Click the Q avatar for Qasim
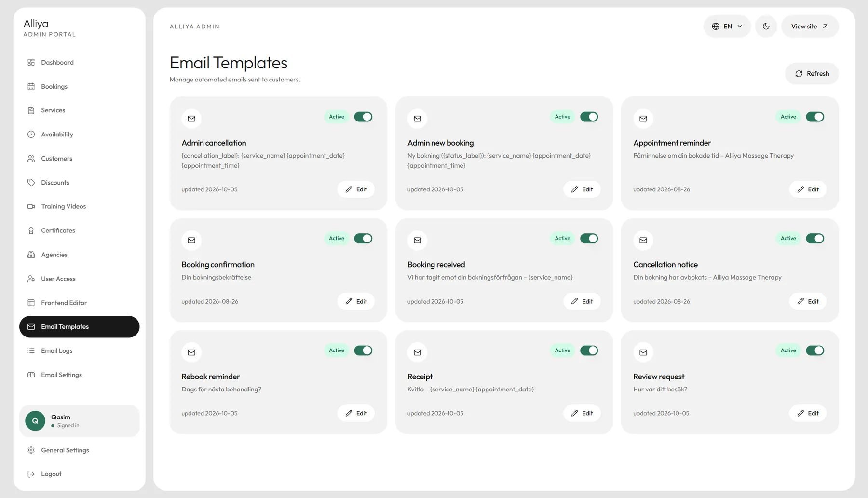Image resolution: width=868 pixels, height=498 pixels. pos(35,421)
